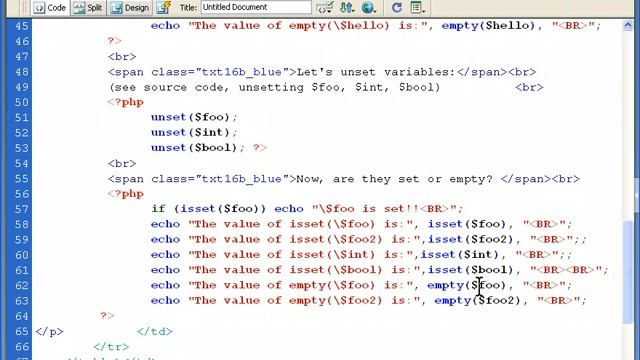This screenshot has height=360, width=640.
Task: Click the </p> tag on line 65
Action: tap(49, 331)
